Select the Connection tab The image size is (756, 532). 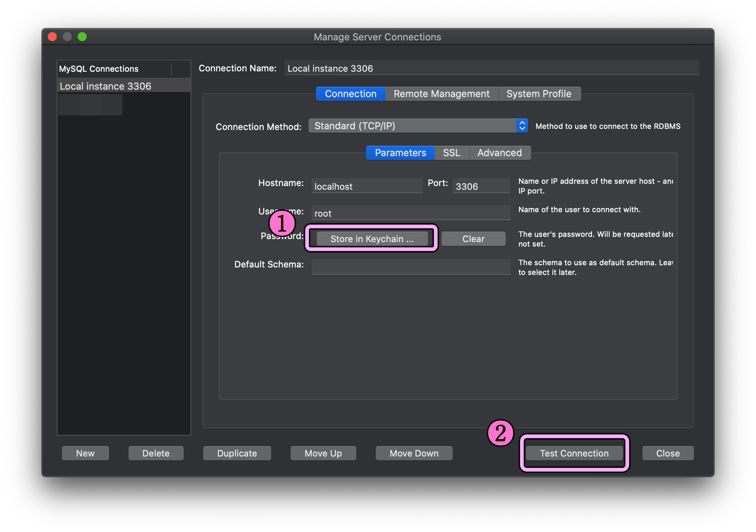coord(350,94)
